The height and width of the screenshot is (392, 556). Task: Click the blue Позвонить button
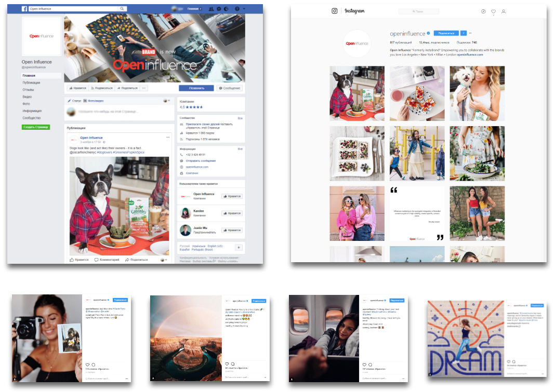click(x=196, y=88)
